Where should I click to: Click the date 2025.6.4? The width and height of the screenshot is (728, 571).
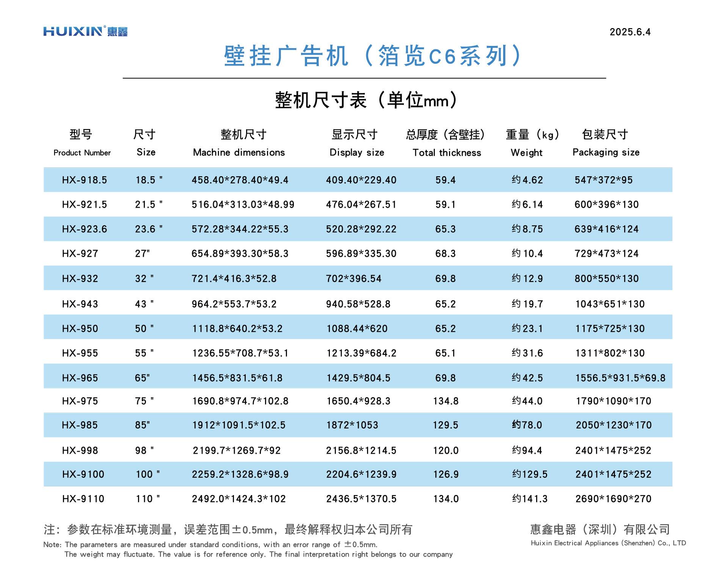point(630,32)
